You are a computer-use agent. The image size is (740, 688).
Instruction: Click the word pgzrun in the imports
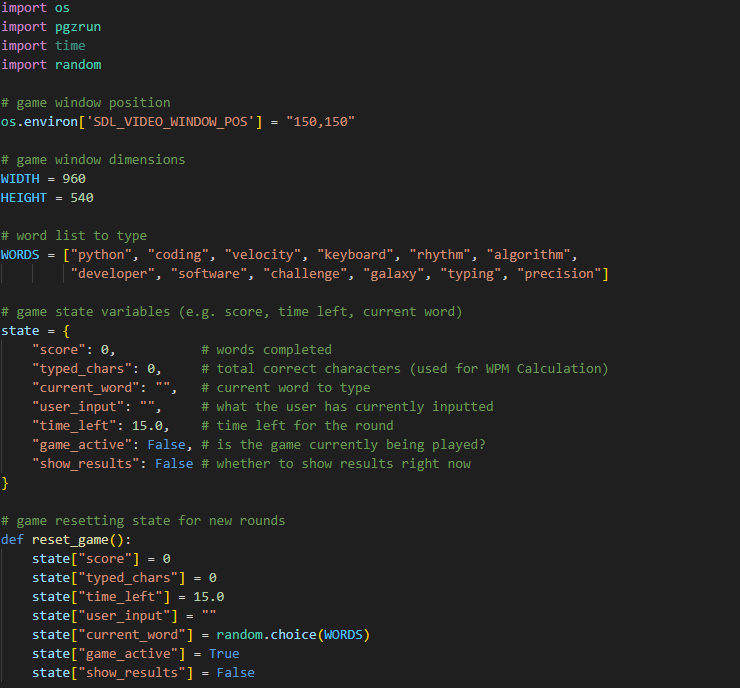77,26
